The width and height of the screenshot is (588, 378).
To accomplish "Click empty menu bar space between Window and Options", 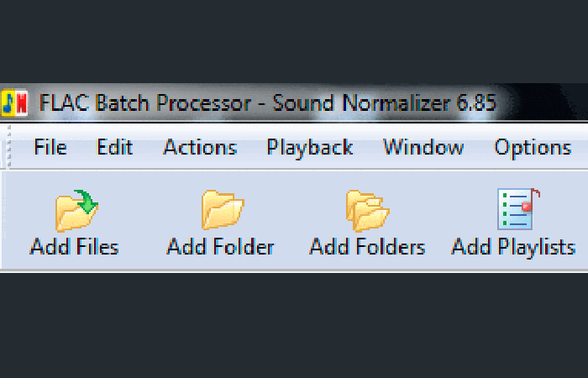I will (479, 147).
